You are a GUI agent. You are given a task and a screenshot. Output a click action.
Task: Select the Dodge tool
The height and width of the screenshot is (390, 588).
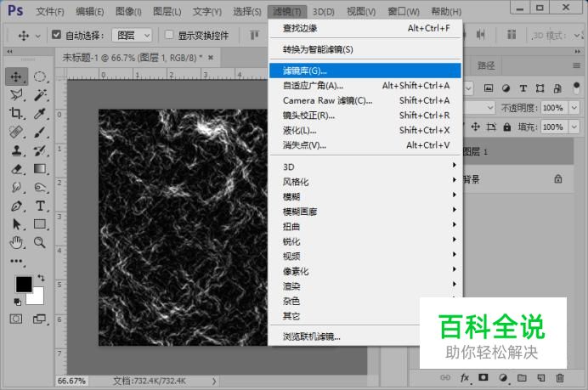[x=40, y=187]
